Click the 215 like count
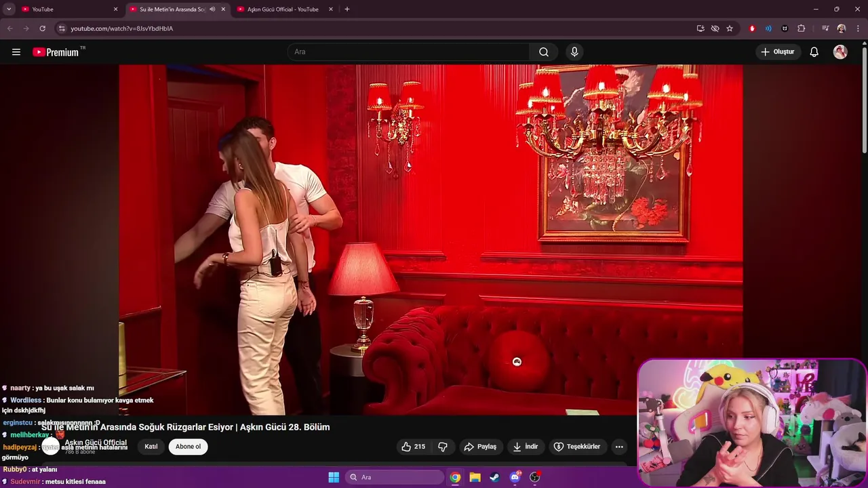The image size is (868, 488). 420,447
